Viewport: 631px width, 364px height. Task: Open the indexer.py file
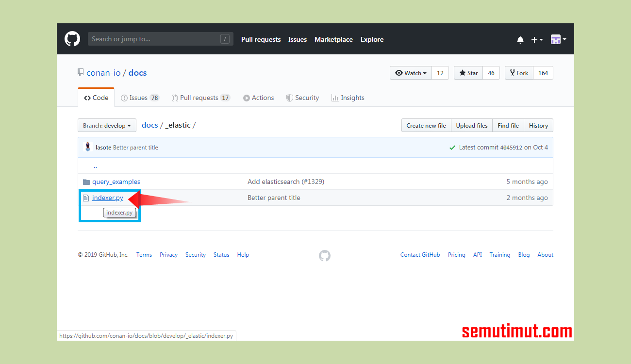[x=108, y=198]
